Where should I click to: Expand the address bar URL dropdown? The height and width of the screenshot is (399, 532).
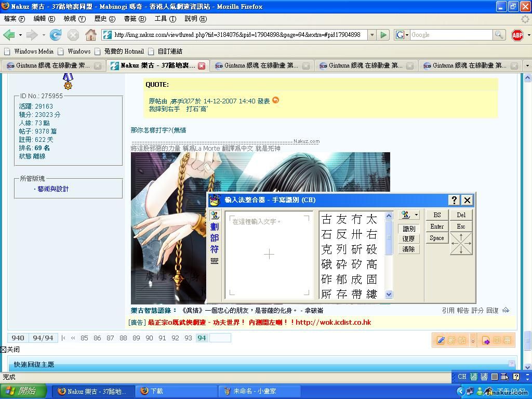click(372, 35)
